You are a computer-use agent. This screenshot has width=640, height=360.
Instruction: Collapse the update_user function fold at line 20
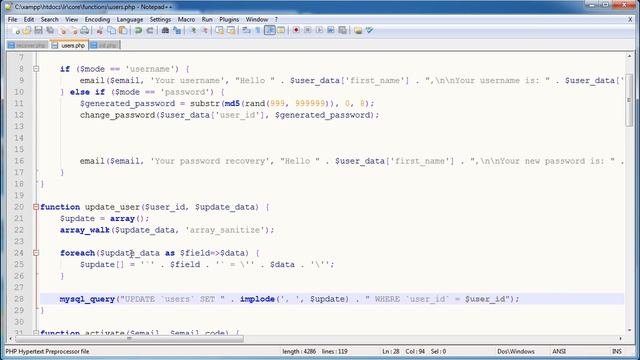pos(36,207)
